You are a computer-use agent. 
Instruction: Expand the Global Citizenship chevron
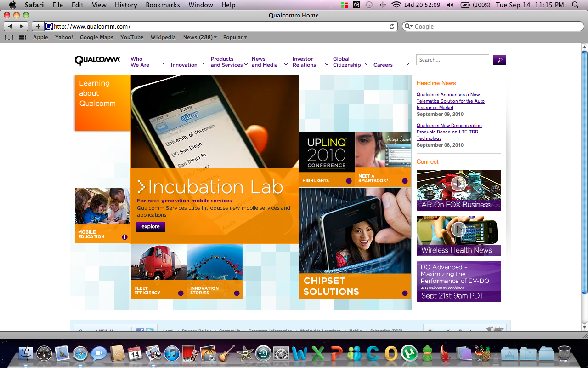(x=367, y=65)
